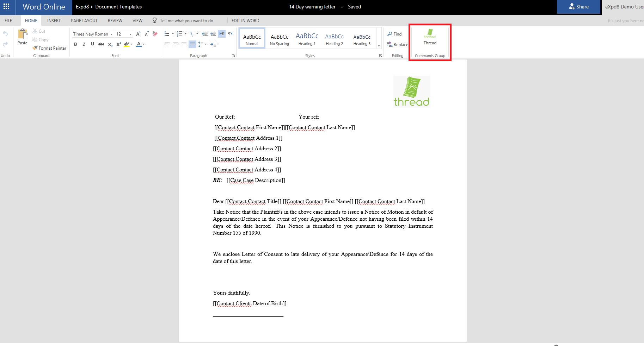The height and width of the screenshot is (346, 644).
Task: Click the Grow Font icon
Action: [138, 34]
